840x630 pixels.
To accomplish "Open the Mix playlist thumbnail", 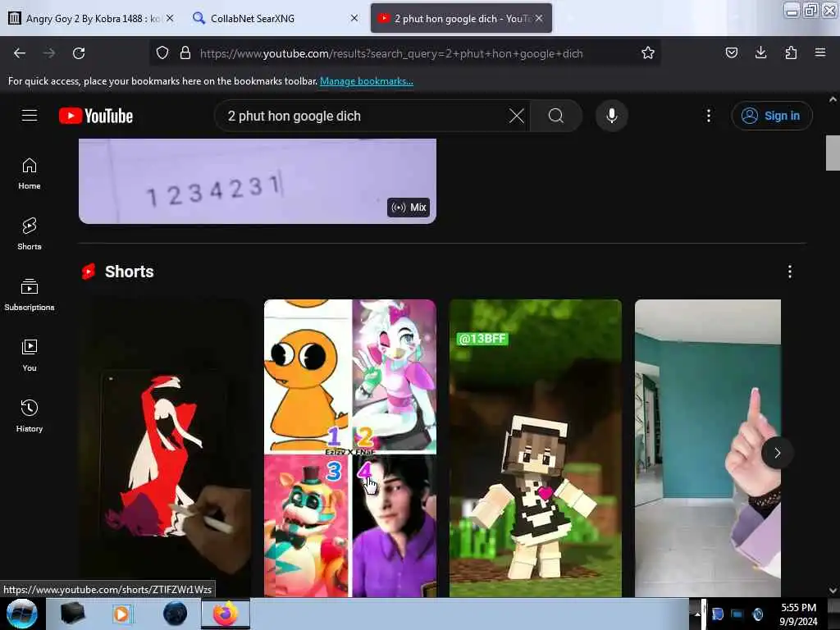I will [258, 181].
